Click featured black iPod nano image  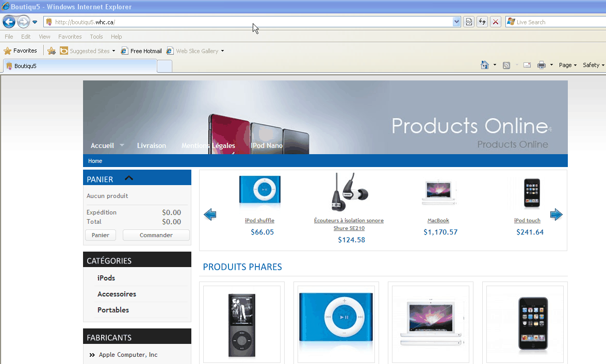[x=242, y=325]
